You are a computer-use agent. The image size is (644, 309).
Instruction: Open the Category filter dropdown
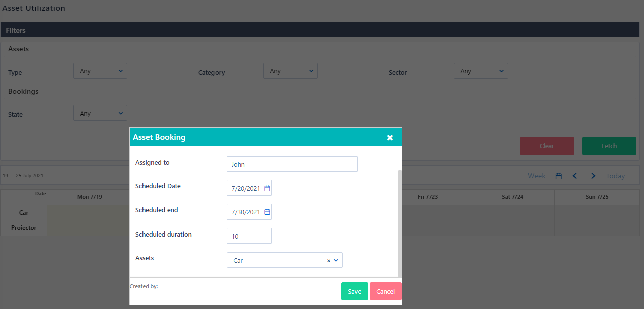coord(290,71)
